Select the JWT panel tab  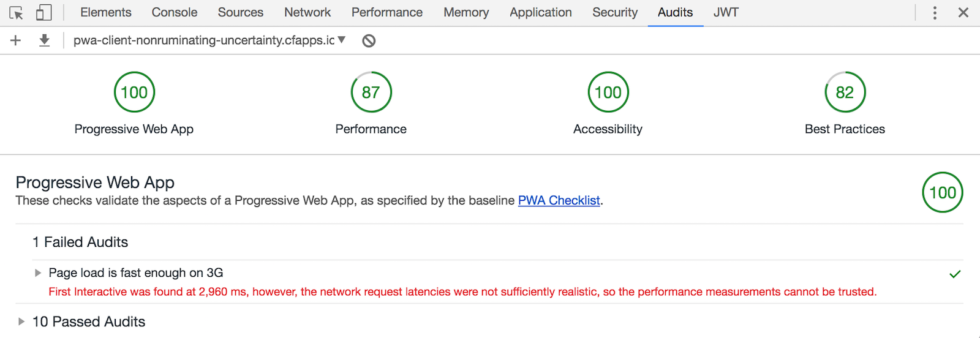tap(726, 13)
